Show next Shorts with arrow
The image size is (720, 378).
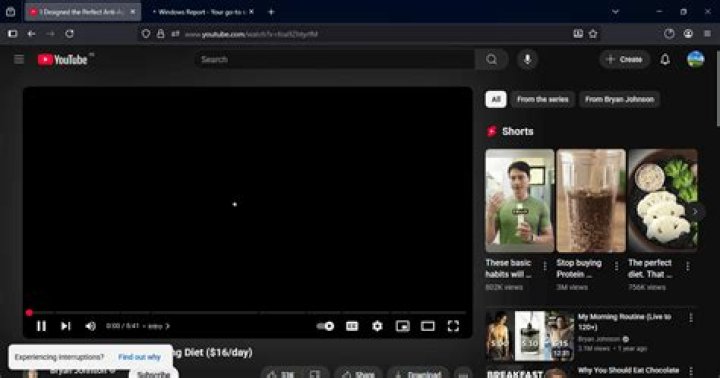tap(695, 212)
